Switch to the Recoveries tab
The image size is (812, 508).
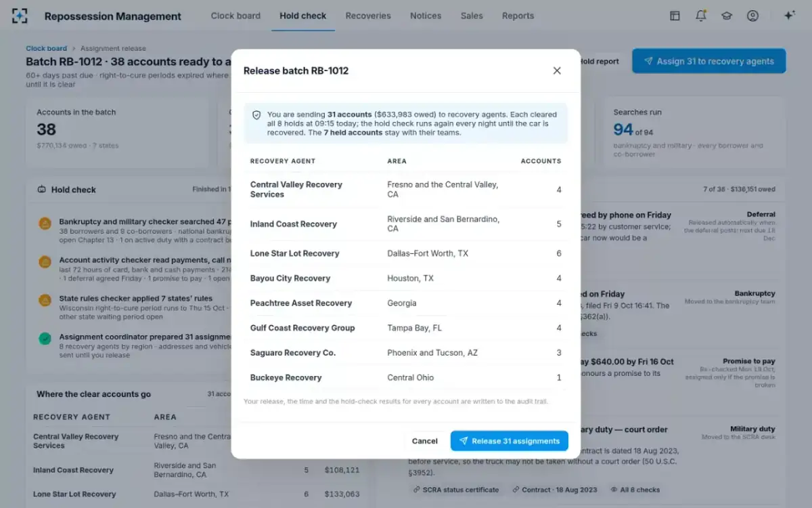[368, 16]
